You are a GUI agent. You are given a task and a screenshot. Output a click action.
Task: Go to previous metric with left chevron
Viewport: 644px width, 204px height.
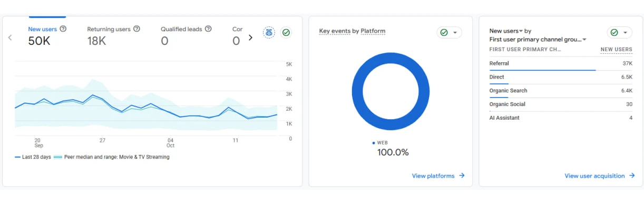tap(10, 37)
